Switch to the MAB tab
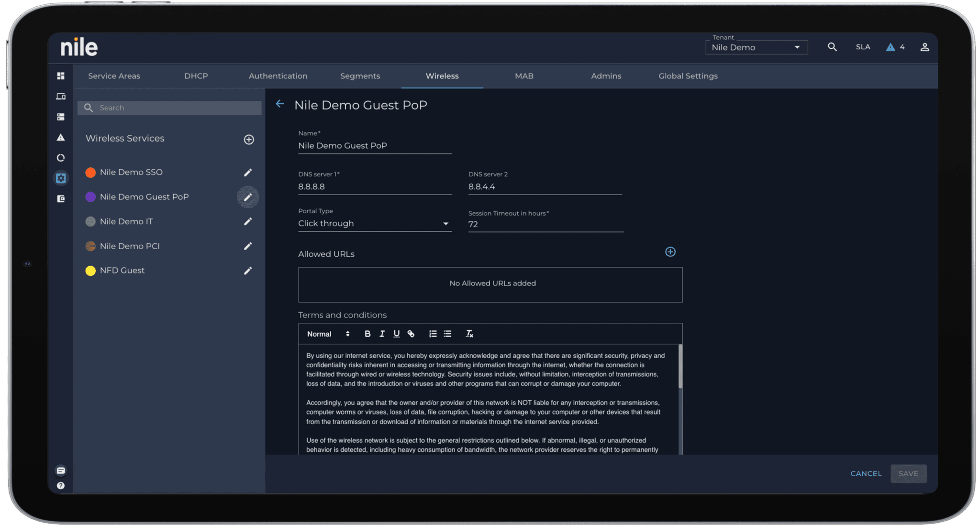 (x=524, y=76)
